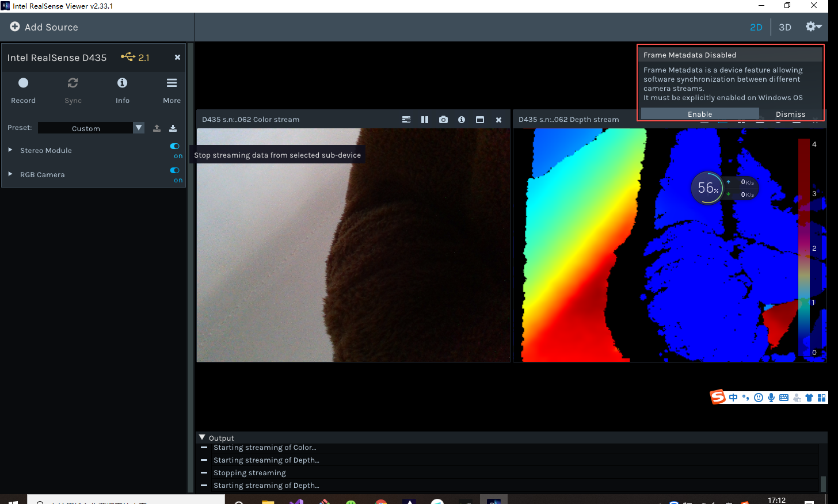Switch to the 3D view tab
This screenshot has height=504, width=838.
pos(785,27)
